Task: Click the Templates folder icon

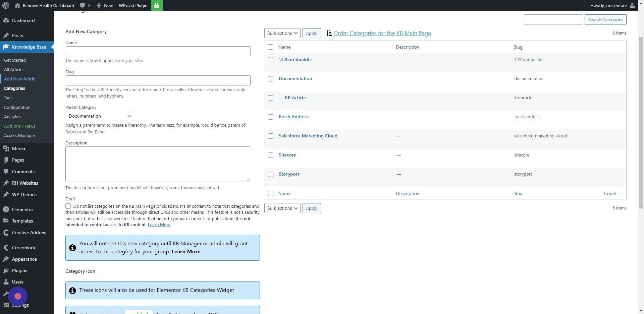Action: pos(6,221)
